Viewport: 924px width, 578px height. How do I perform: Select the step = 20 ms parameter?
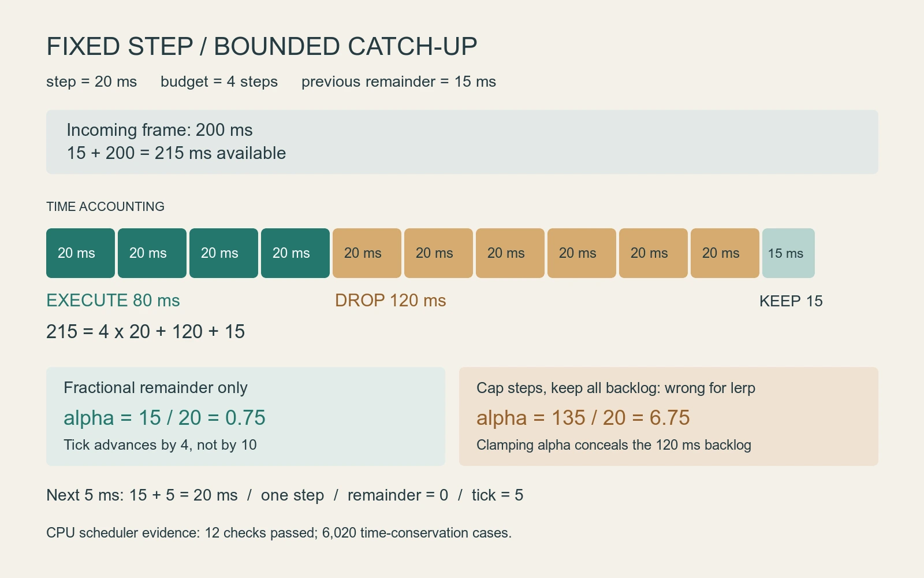[91, 81]
